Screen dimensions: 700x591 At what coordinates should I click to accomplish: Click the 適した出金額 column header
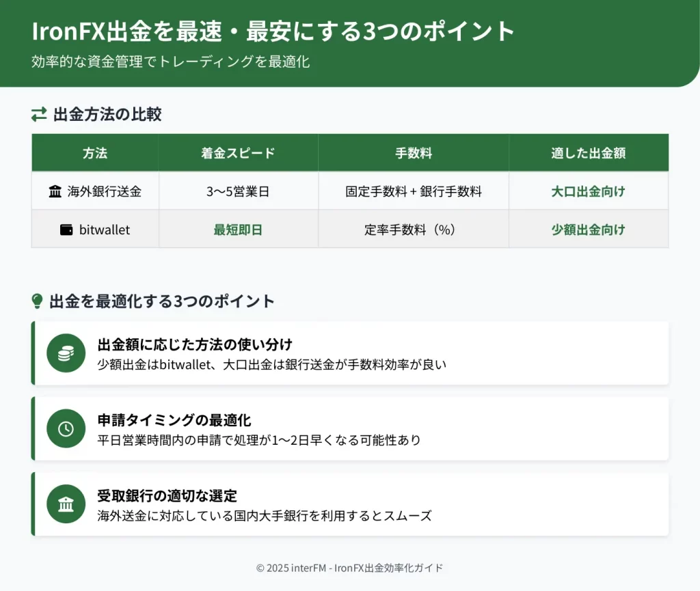tap(588, 153)
